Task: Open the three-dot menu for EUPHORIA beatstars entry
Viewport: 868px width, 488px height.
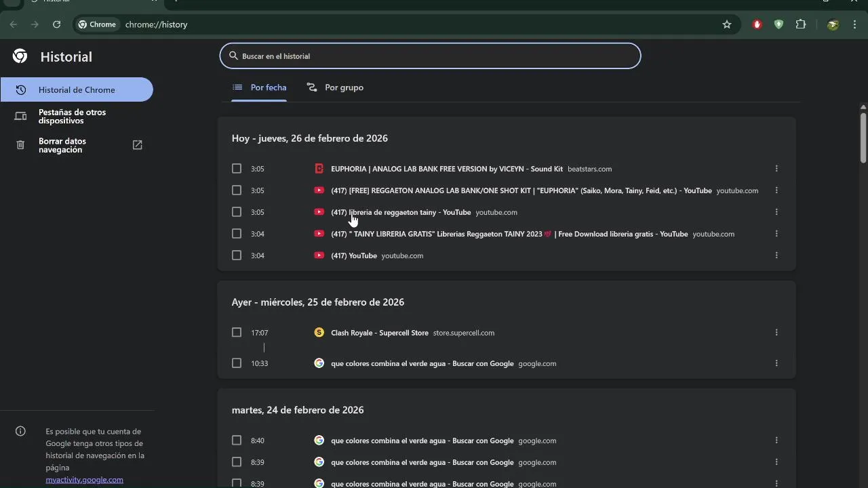Action: tap(776, 169)
